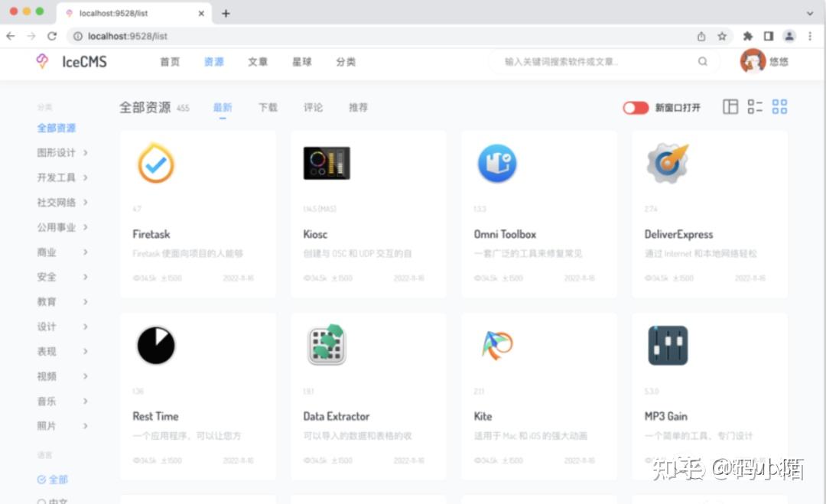
Task: Expand the 公用事业 category chevron
Action: (86, 227)
